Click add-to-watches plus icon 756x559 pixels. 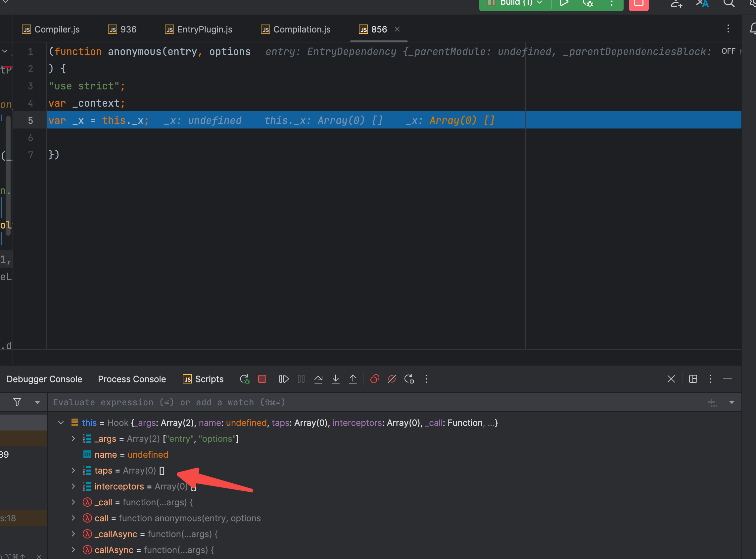point(712,402)
